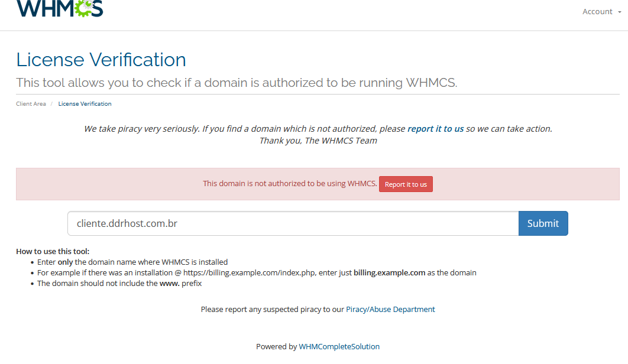The height and width of the screenshot is (364, 628).
Task: Click the License Verification page heading
Action: pyautogui.click(x=101, y=60)
